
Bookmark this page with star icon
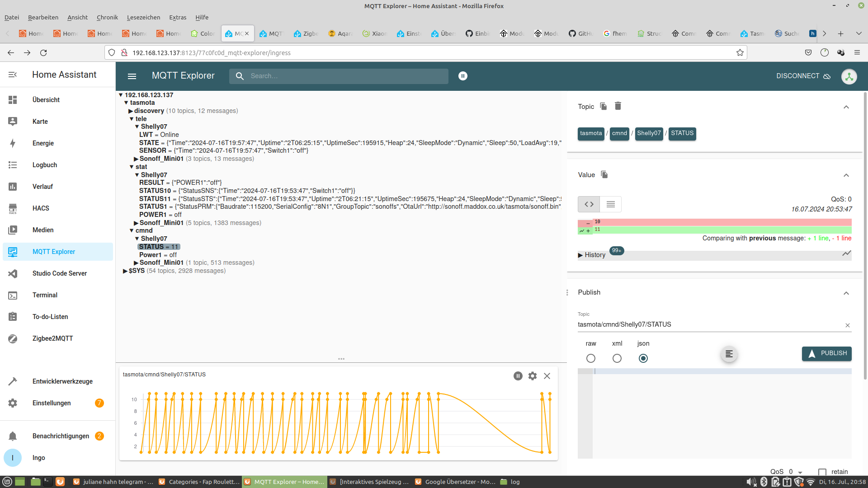[740, 53]
